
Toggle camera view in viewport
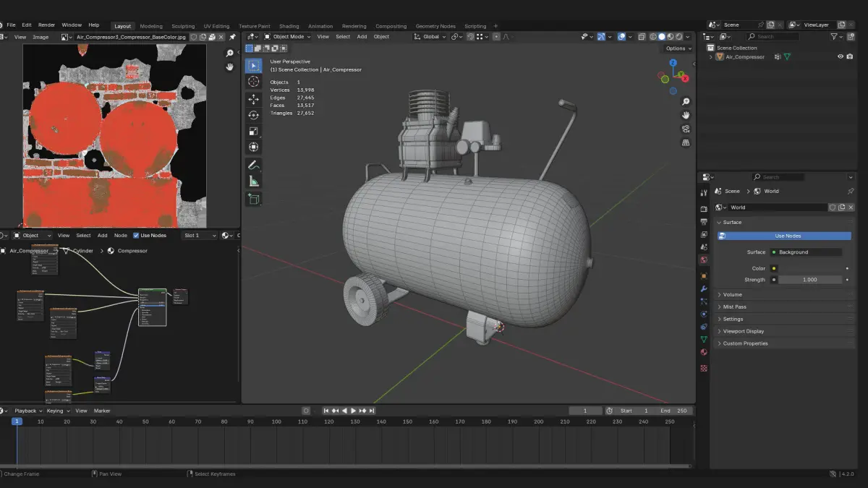[686, 129]
